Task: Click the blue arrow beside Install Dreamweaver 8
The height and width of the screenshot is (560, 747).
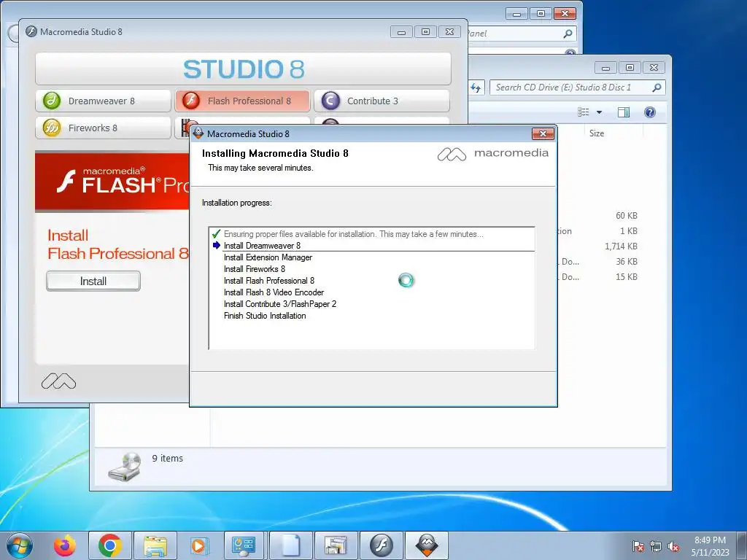Action: coord(216,245)
